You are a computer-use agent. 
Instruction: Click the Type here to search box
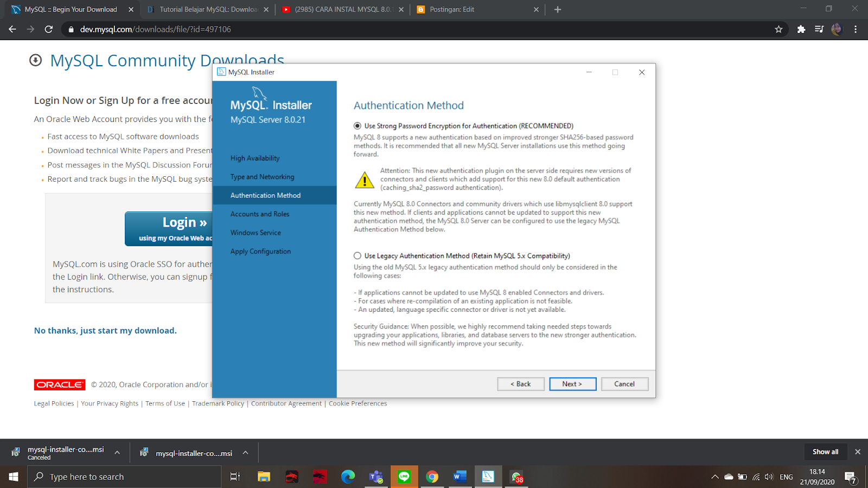124,477
